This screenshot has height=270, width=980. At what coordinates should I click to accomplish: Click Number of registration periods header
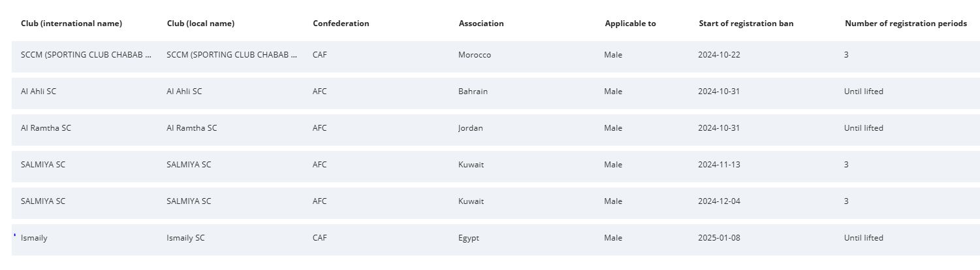coord(906,24)
